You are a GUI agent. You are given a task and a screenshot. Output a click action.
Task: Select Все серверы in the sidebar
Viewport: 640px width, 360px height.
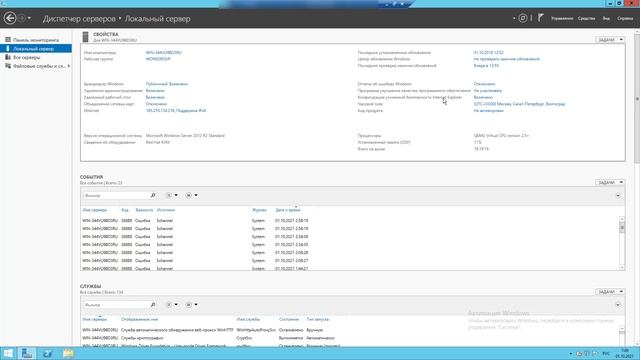tap(36, 58)
